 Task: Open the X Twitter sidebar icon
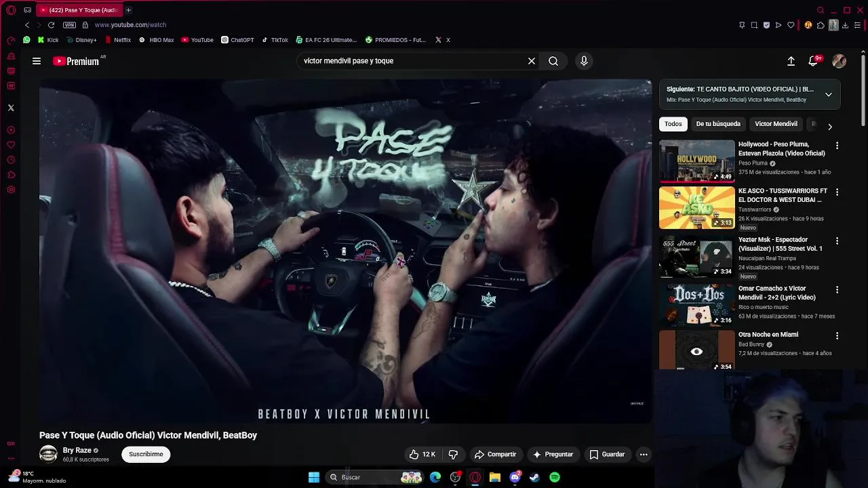tap(11, 108)
